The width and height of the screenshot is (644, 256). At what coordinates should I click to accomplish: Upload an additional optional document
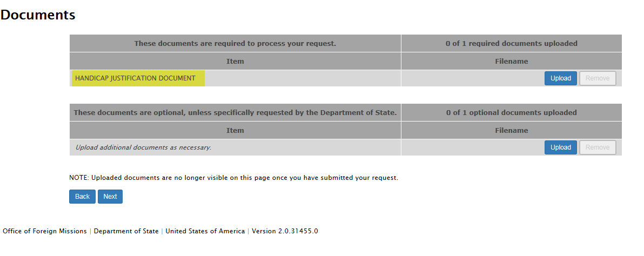coord(560,147)
